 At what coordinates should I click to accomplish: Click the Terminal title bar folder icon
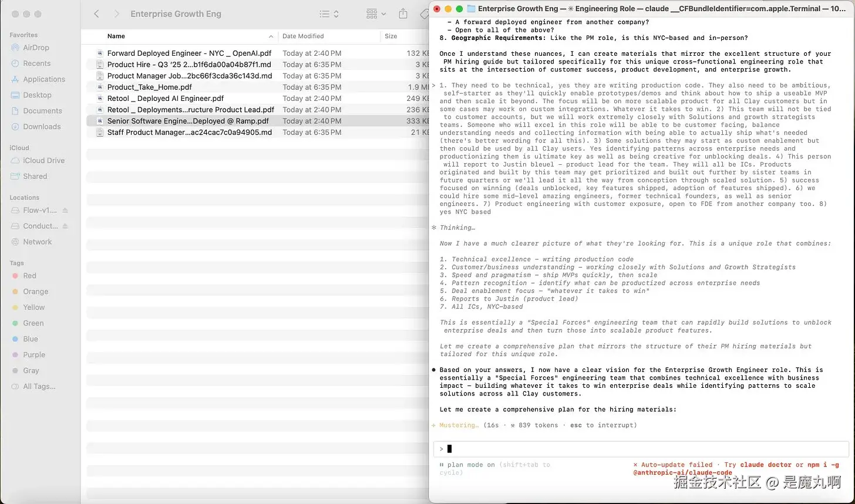coord(471,9)
